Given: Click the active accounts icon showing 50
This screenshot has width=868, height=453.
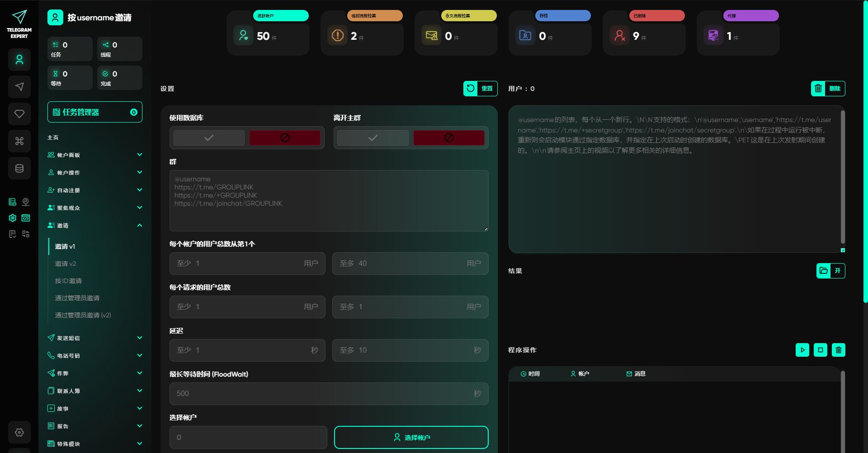Looking at the screenshot, I should click(244, 35).
